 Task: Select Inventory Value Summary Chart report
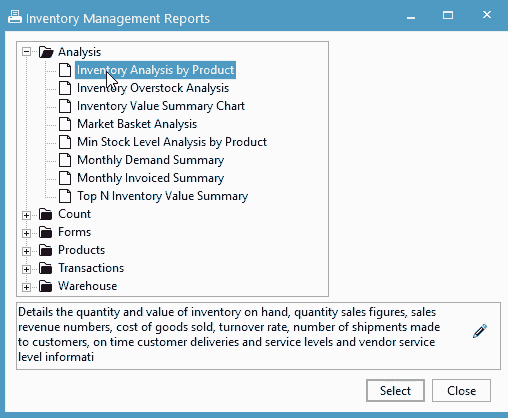point(161,106)
